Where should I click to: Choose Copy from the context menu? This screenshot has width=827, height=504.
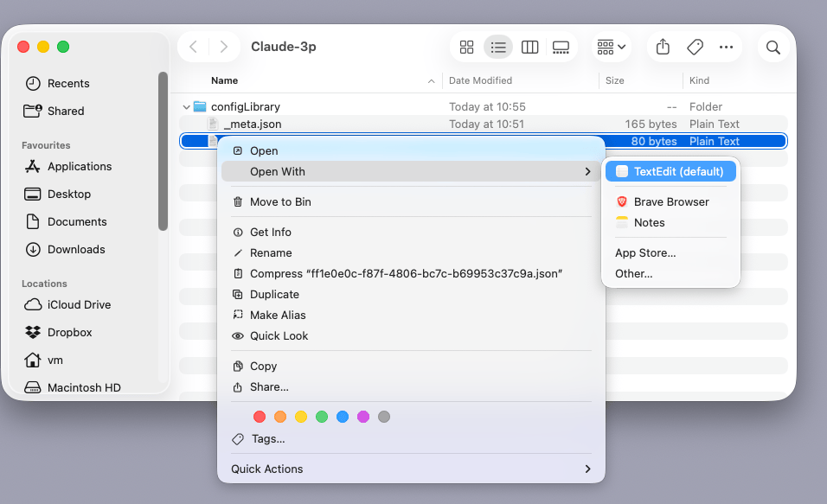coord(411,366)
